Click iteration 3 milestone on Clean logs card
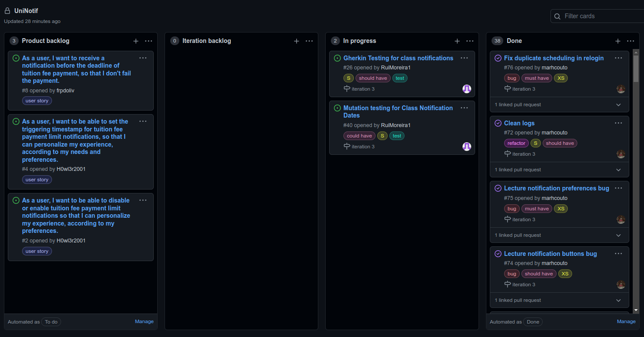 coord(523,154)
